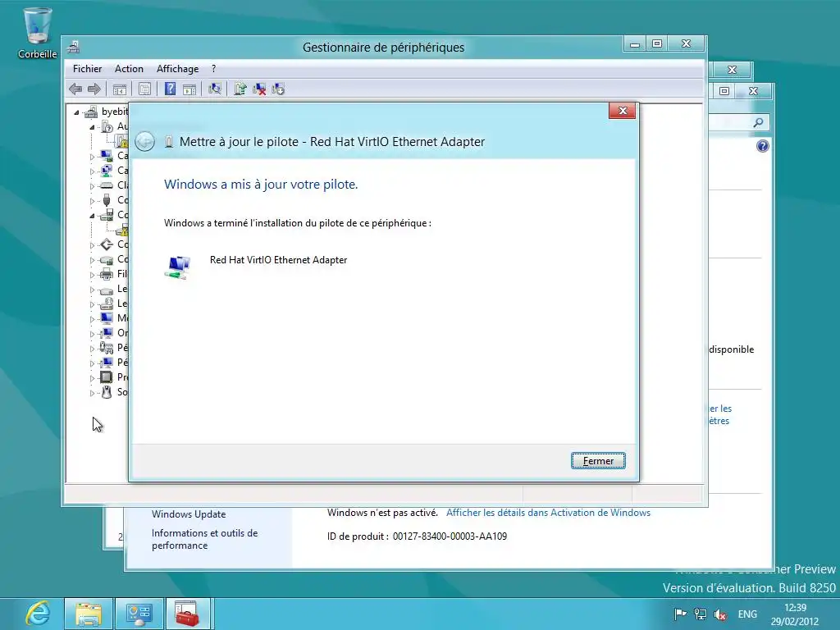
Task: Toggle the show/hide console tree toolbar icon
Action: pyautogui.click(x=120, y=89)
